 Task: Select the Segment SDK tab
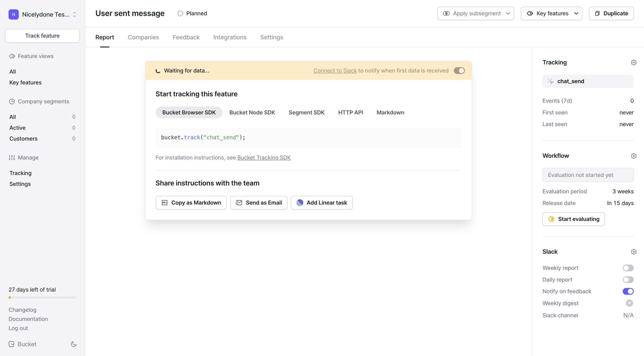point(307,113)
